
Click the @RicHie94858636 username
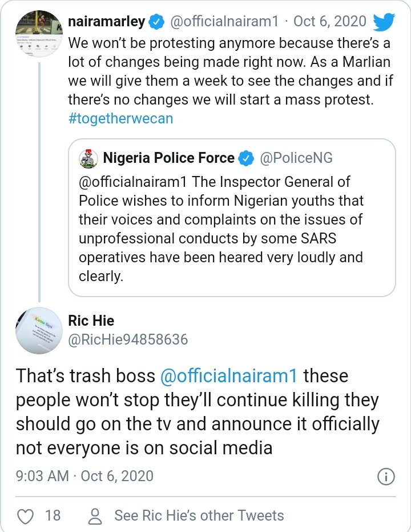click(x=128, y=339)
